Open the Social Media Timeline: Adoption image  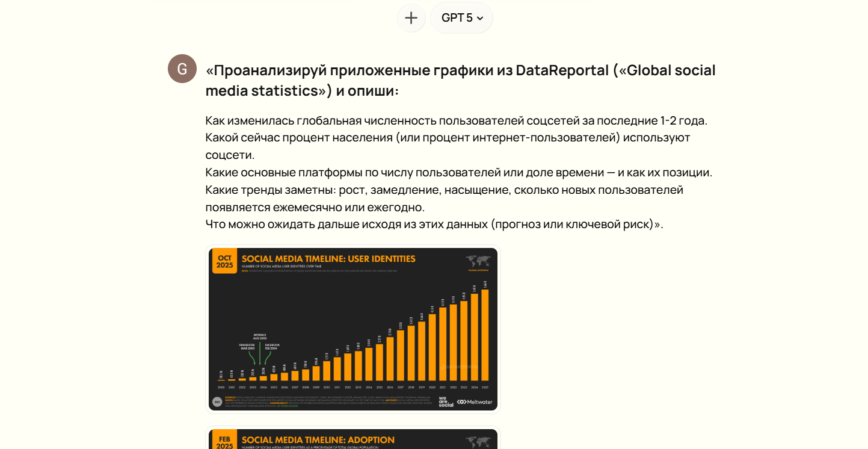tap(353, 438)
